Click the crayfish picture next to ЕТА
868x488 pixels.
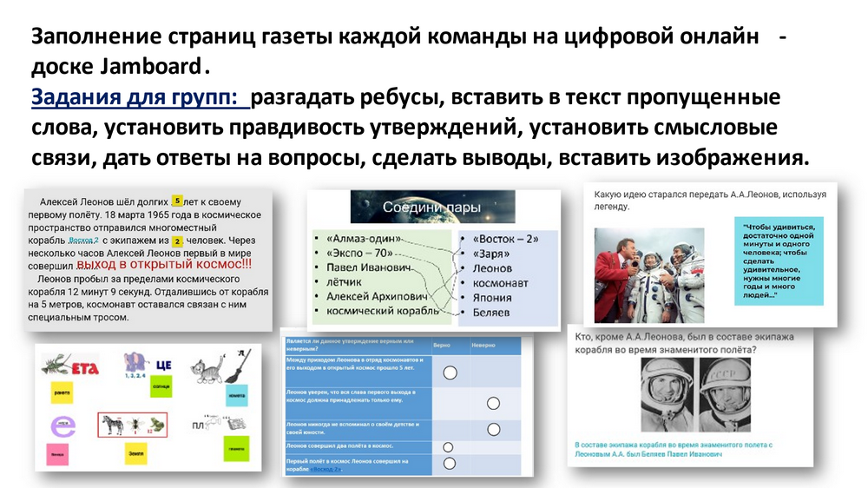(x=55, y=364)
